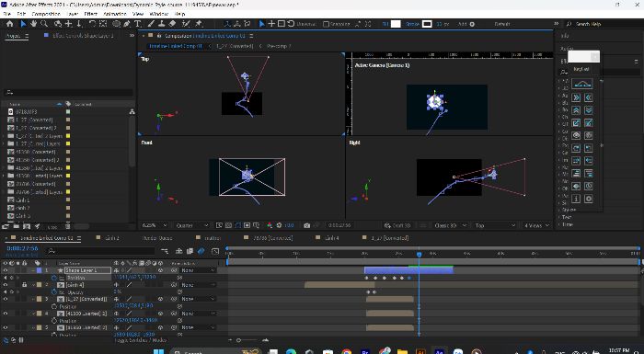Viewport: 644px width, 354px height.
Task: Select the Brush tool
Action: coord(151,24)
